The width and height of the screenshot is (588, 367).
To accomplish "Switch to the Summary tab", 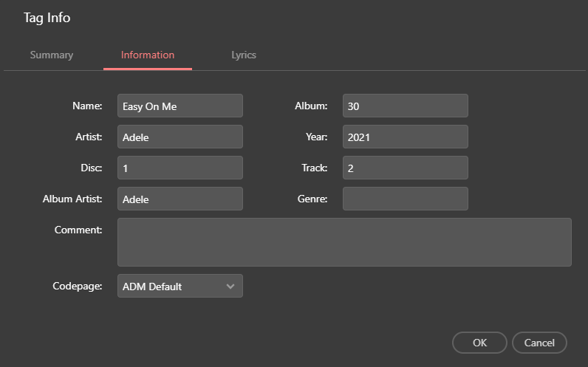I will pyautogui.click(x=52, y=55).
